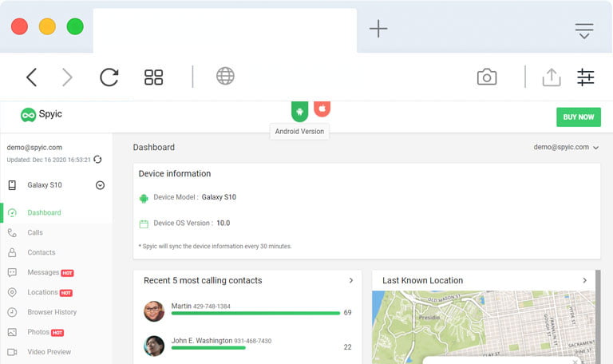This screenshot has height=364, width=613.
Task: Click the map card scrollbar
Action: click(x=598, y=317)
